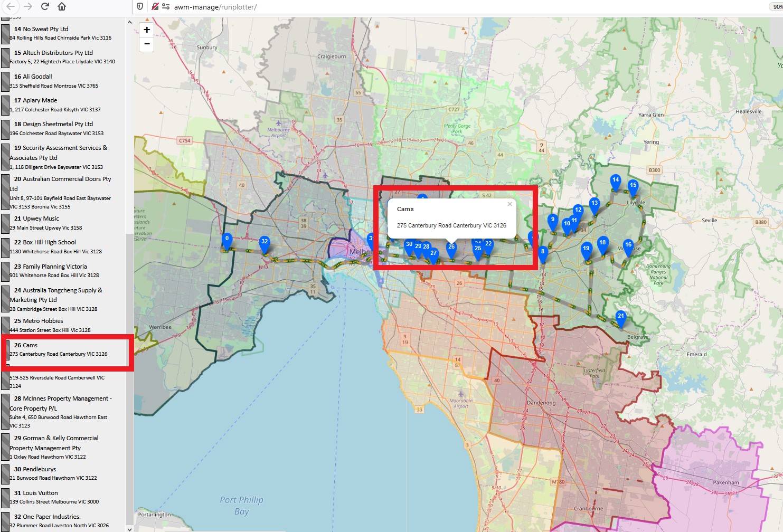Select map marker 14 near Lilydale

[x=616, y=183]
